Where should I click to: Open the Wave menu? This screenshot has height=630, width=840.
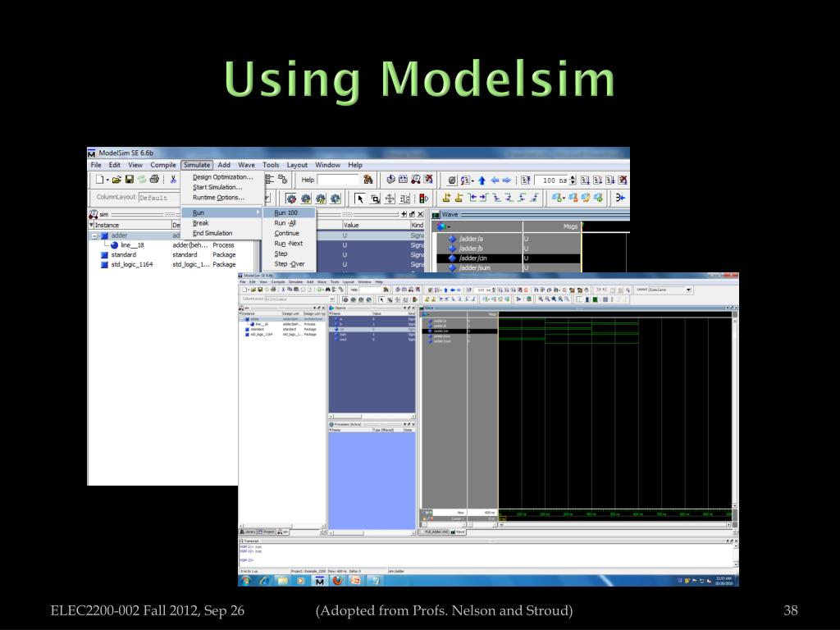click(246, 165)
